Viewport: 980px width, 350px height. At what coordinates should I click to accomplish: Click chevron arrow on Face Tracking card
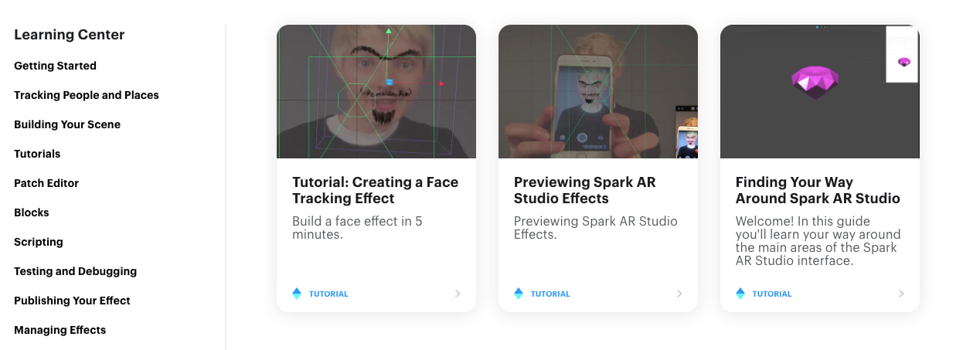(x=458, y=294)
